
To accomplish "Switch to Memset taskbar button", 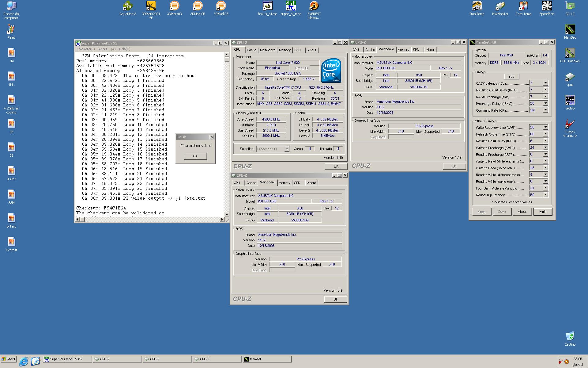I will coord(267,359).
